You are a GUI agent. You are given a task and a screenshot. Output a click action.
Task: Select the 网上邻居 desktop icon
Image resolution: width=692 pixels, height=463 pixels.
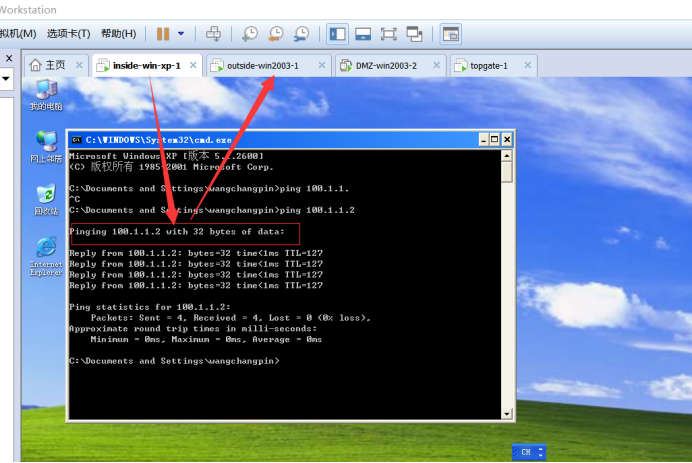[46, 147]
